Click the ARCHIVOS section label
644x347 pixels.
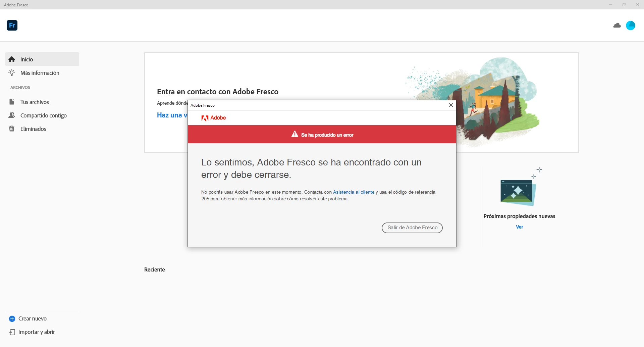20,88
